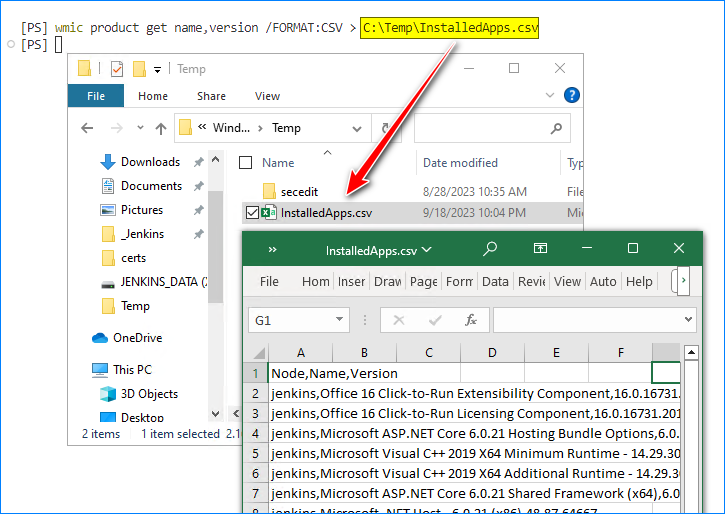Viewport: 725px width, 514px height.
Task: Open the Explorer View tab
Action: (267, 96)
